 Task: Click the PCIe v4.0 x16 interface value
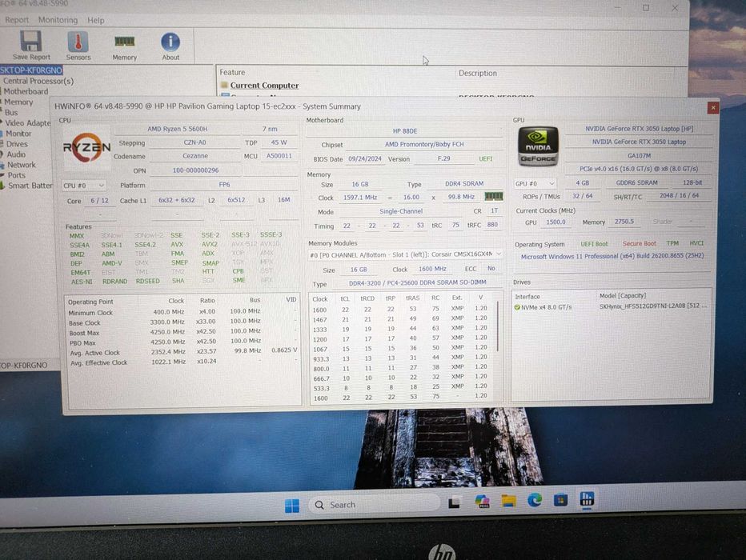[x=639, y=169]
